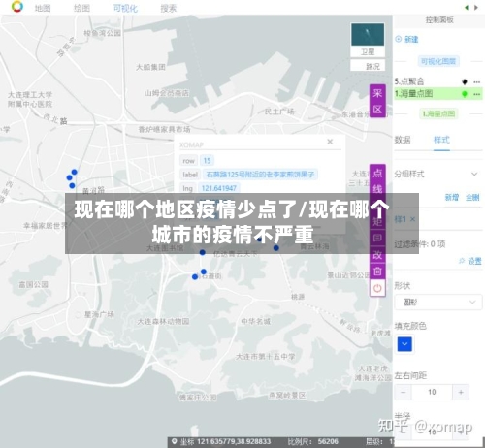Click the black right arrow at top right
Viewport: 485px width, 448px height.
pos(476,8)
